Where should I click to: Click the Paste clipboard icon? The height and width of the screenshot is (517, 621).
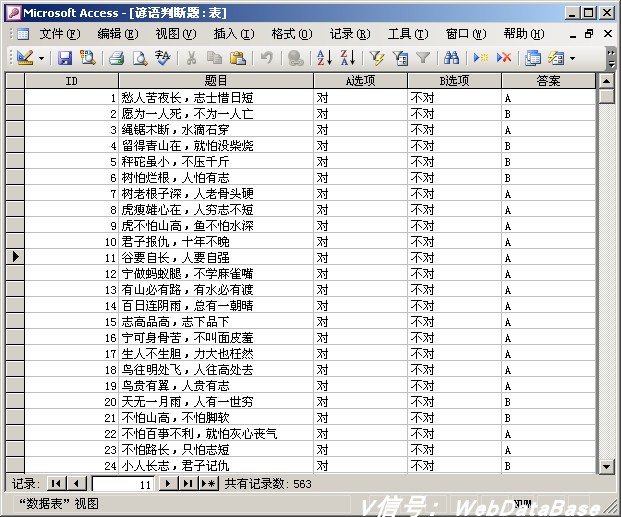[x=238, y=58]
